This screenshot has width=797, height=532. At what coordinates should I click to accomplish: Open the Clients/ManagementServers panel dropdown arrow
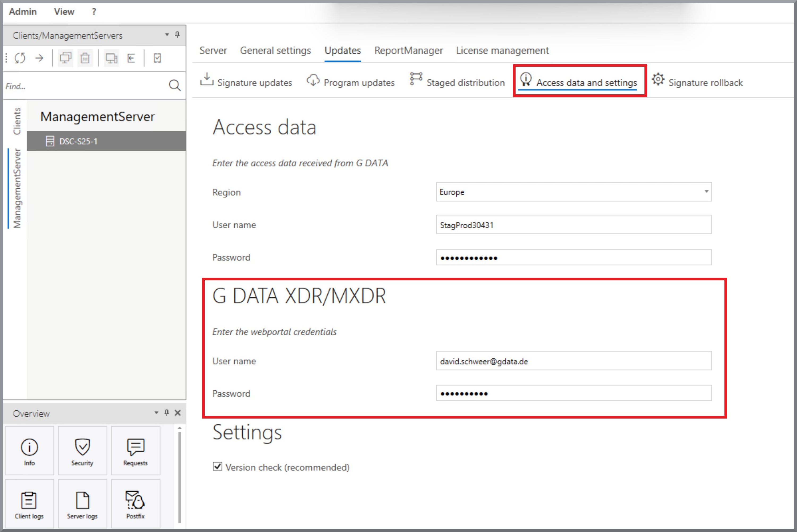point(167,35)
